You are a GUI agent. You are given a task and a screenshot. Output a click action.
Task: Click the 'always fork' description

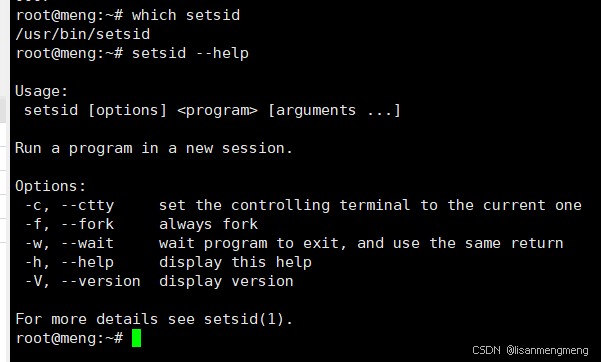click(x=209, y=224)
